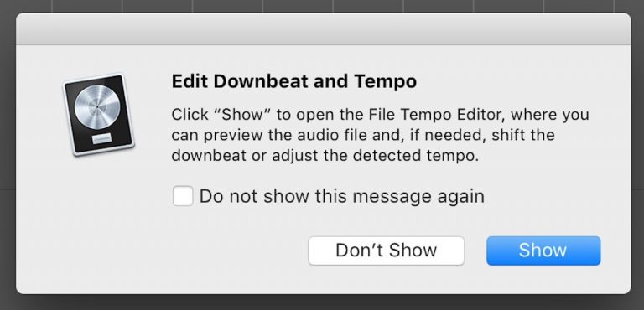Screen dimensions: 644x310
Task: Click the platinum disc in the Logic icon
Action: (97, 108)
